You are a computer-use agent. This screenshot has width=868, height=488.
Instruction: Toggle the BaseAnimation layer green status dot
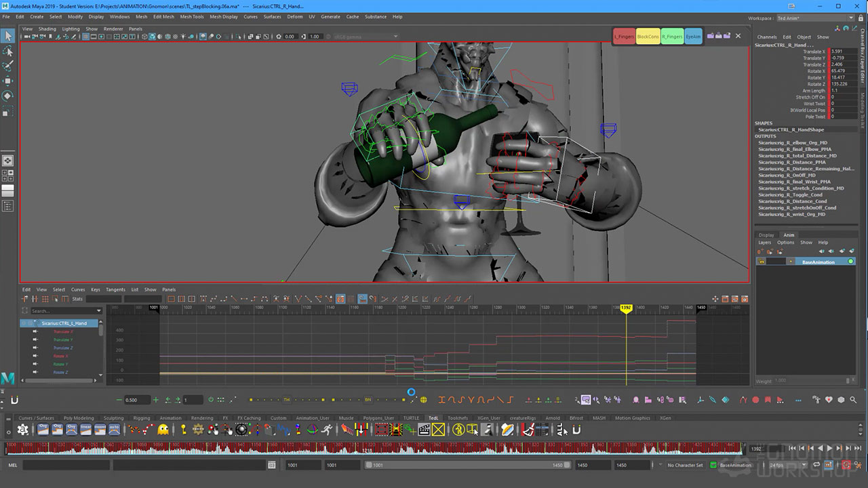(850, 262)
